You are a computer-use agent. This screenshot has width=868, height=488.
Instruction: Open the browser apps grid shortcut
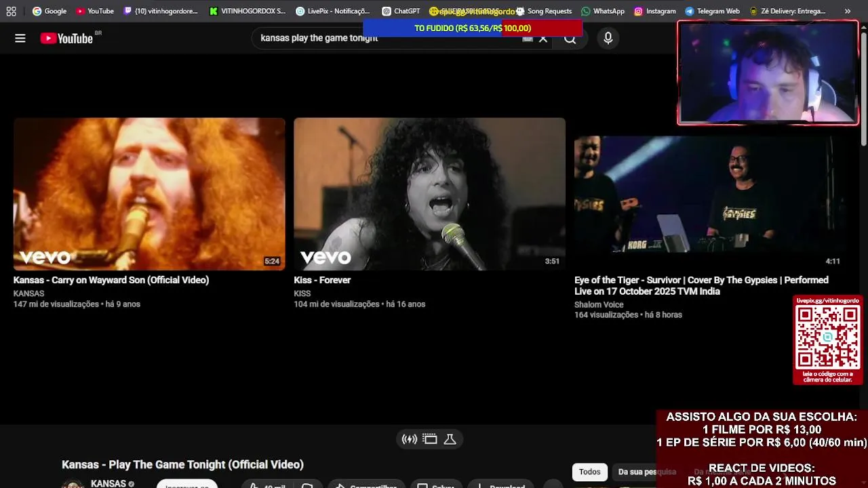(11, 11)
